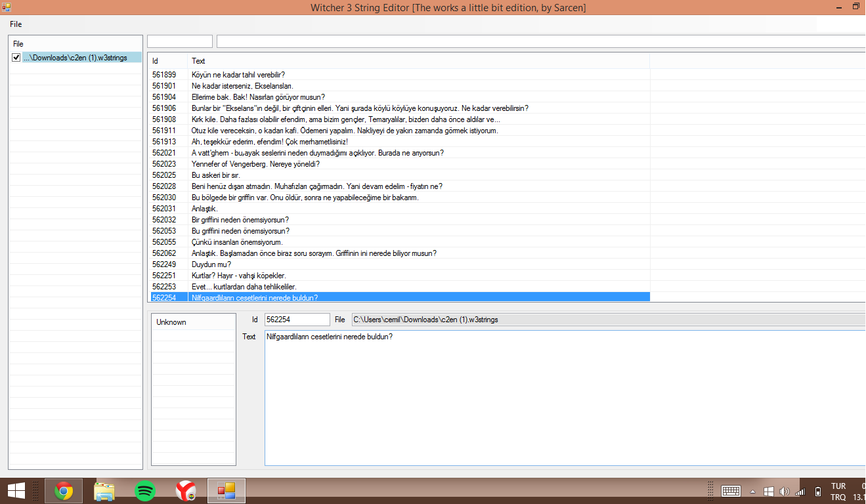Screen dimensions: 866x504
Task: Select the ...\Downloads\c2en (1).w3strings file entry
Action: 81,58
